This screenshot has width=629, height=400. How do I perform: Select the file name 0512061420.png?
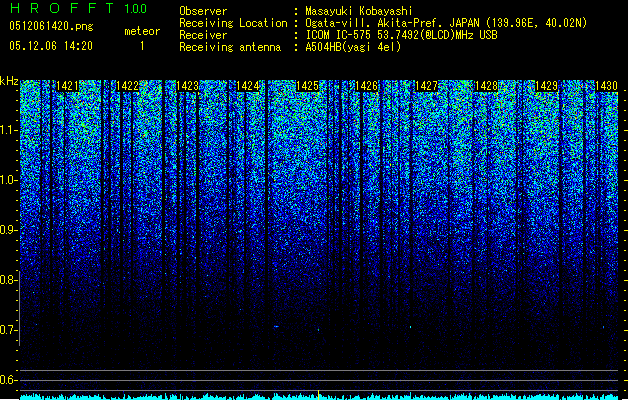coord(51,27)
